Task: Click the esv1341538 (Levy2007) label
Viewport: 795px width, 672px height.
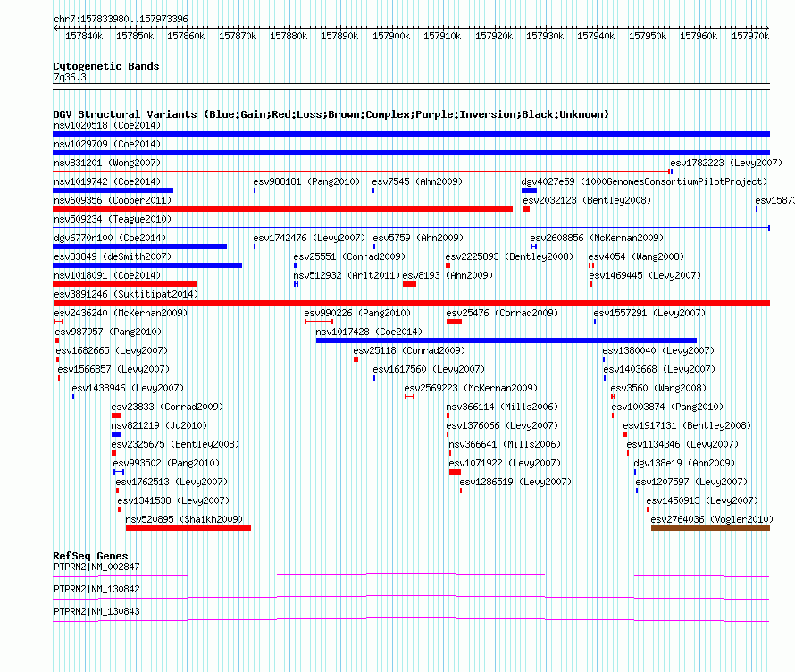Action: pyautogui.click(x=173, y=500)
